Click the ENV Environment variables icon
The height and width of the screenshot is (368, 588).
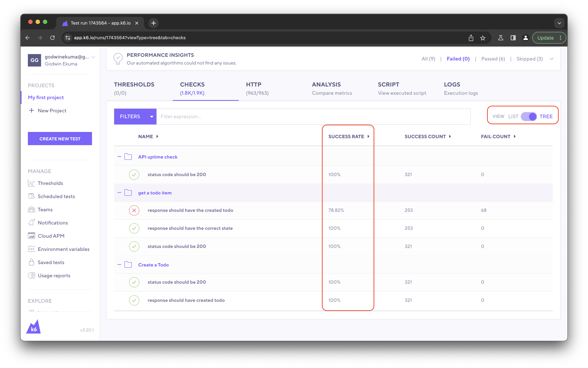pyautogui.click(x=32, y=249)
